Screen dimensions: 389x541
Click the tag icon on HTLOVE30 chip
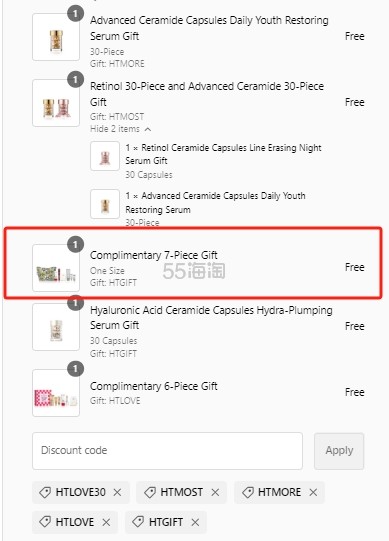click(x=45, y=492)
